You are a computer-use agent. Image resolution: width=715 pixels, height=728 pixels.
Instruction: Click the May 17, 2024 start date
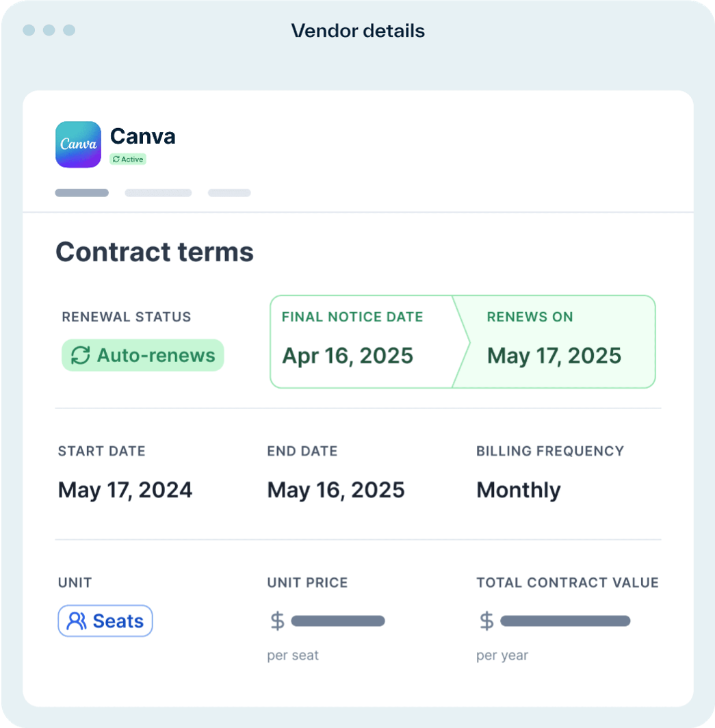(x=125, y=490)
